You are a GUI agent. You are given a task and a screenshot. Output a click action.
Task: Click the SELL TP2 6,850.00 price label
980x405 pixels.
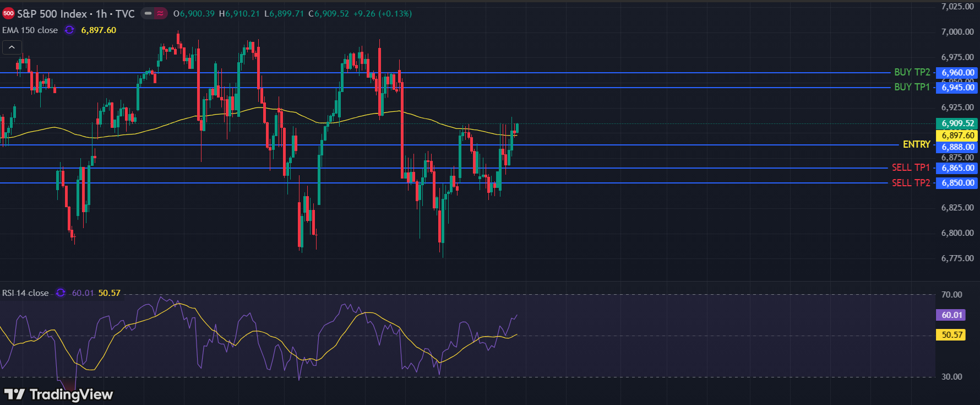957,183
